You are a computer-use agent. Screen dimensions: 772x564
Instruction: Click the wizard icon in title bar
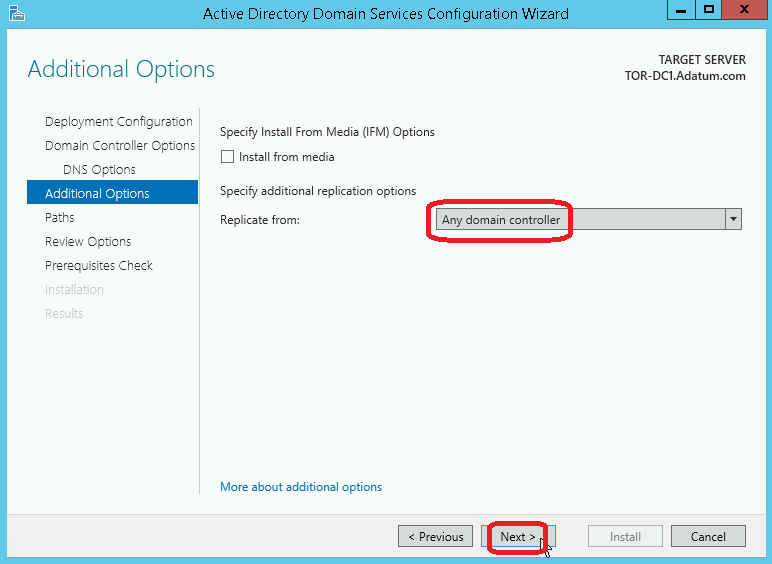pos(17,13)
